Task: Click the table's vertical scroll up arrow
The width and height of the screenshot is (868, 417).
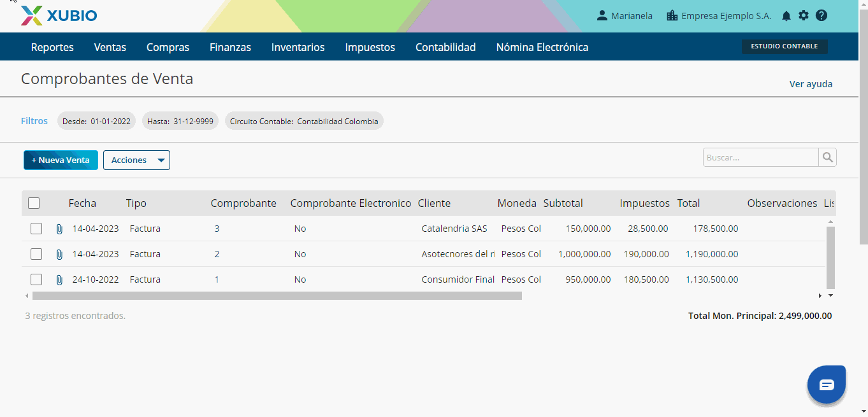Action: (x=830, y=222)
